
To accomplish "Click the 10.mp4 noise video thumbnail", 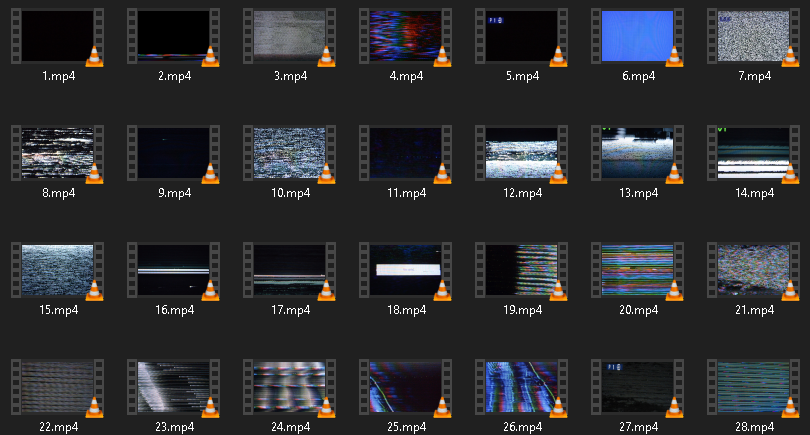I will click(x=289, y=153).
